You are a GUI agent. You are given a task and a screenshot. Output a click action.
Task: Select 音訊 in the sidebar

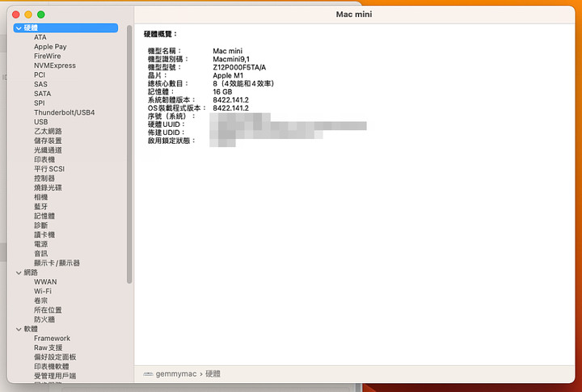tap(41, 254)
